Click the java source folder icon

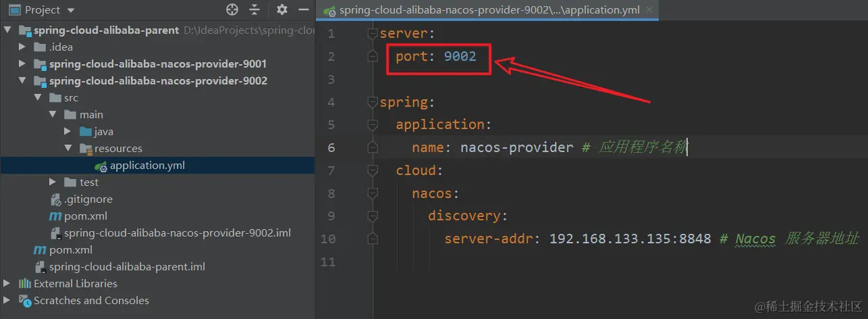[84, 132]
